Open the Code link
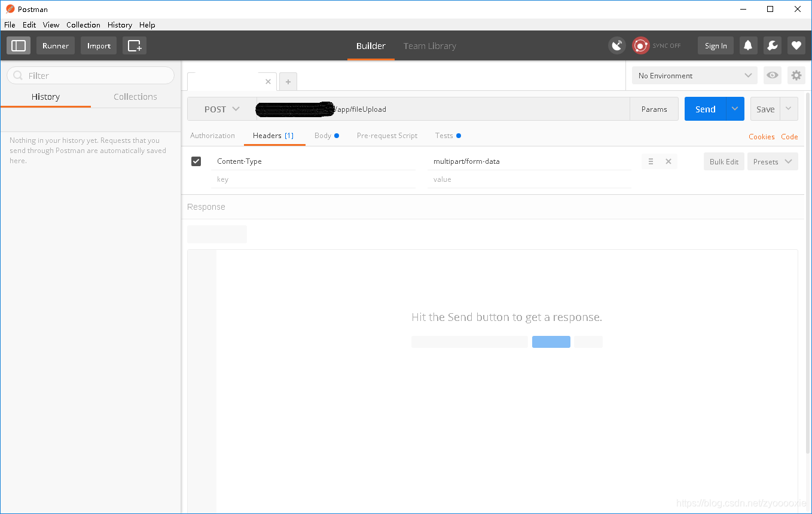The image size is (812, 514). [x=789, y=136]
